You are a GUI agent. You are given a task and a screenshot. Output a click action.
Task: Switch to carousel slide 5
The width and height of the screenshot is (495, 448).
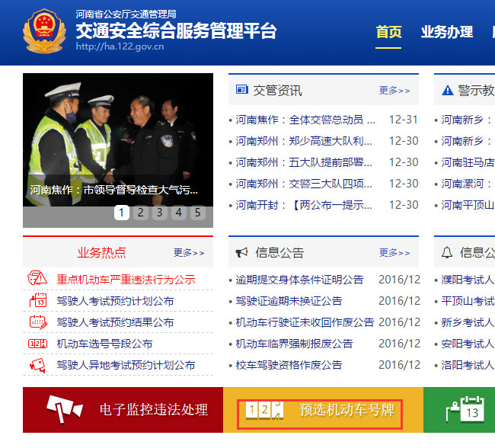tap(198, 213)
